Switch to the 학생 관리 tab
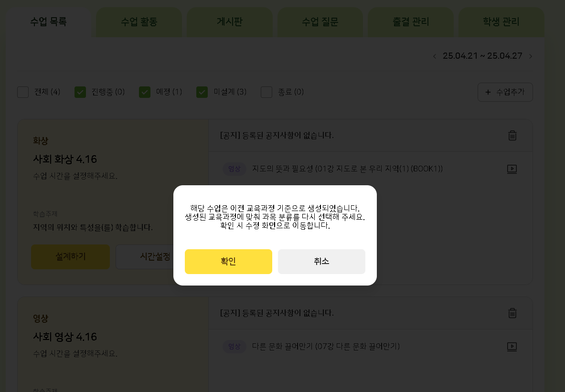 501,22
